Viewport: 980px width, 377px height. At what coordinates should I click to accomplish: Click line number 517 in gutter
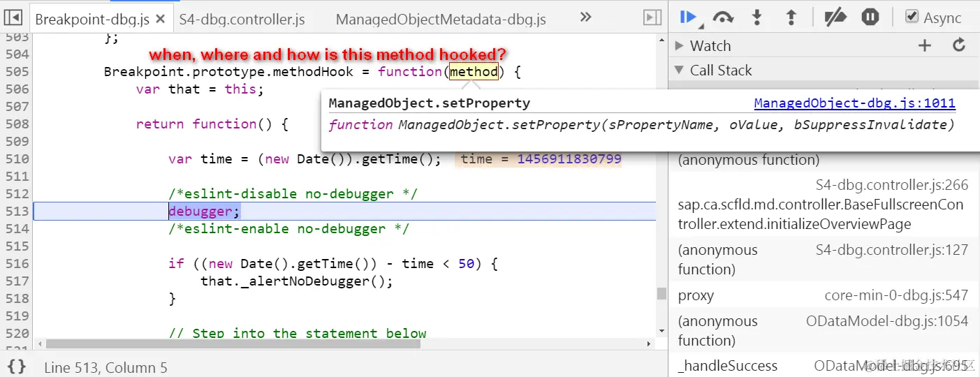click(x=17, y=281)
